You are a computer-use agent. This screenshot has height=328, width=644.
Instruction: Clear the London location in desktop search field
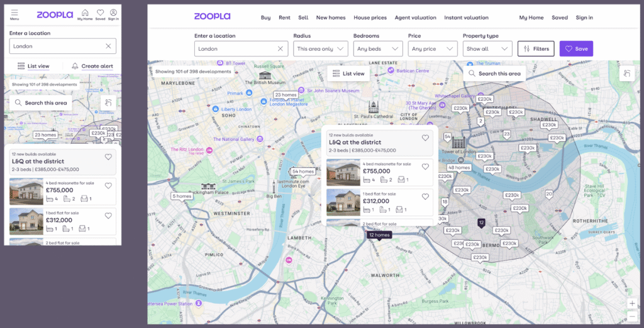coord(280,48)
